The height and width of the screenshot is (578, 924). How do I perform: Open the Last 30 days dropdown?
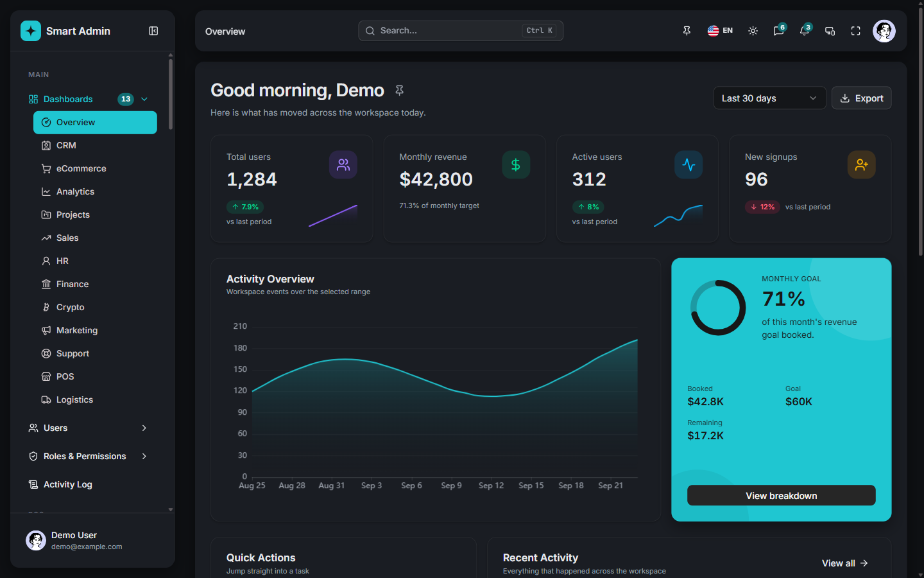coord(769,98)
